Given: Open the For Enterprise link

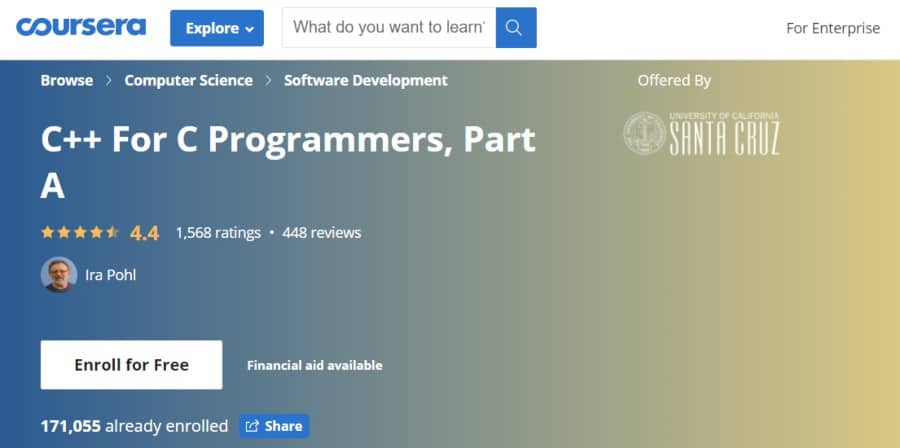Looking at the screenshot, I should 833,28.
